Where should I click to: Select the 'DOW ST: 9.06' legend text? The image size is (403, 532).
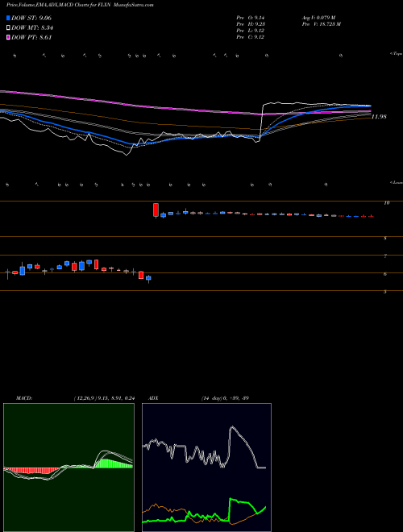click(31, 18)
